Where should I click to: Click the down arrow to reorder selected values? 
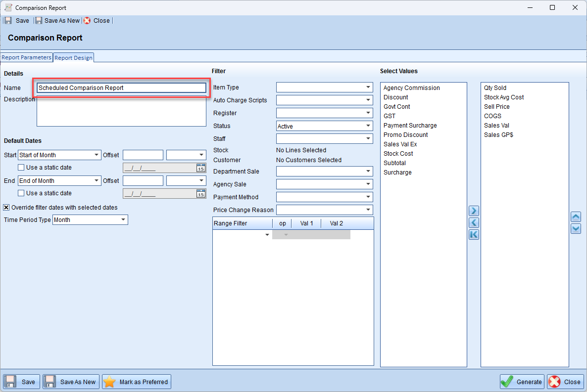click(x=576, y=228)
